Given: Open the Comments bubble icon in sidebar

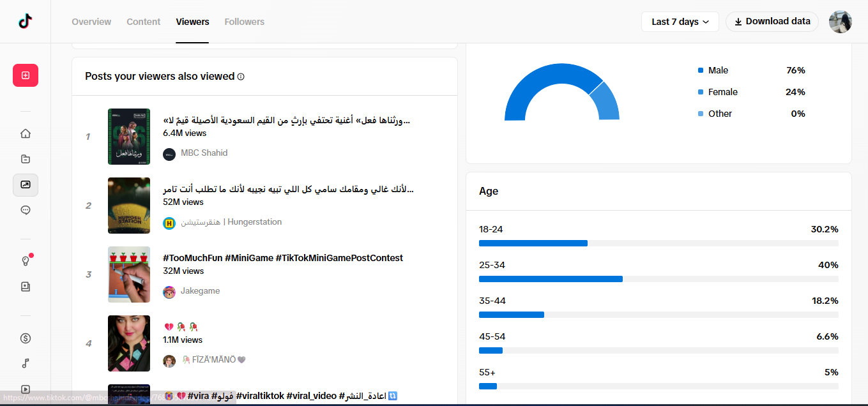Looking at the screenshot, I should (x=26, y=210).
